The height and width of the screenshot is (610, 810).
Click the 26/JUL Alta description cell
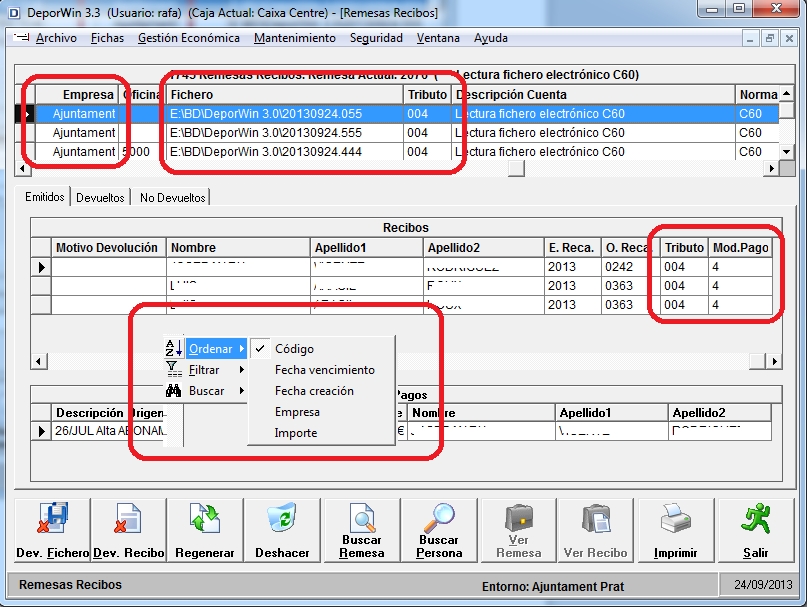(x=110, y=431)
